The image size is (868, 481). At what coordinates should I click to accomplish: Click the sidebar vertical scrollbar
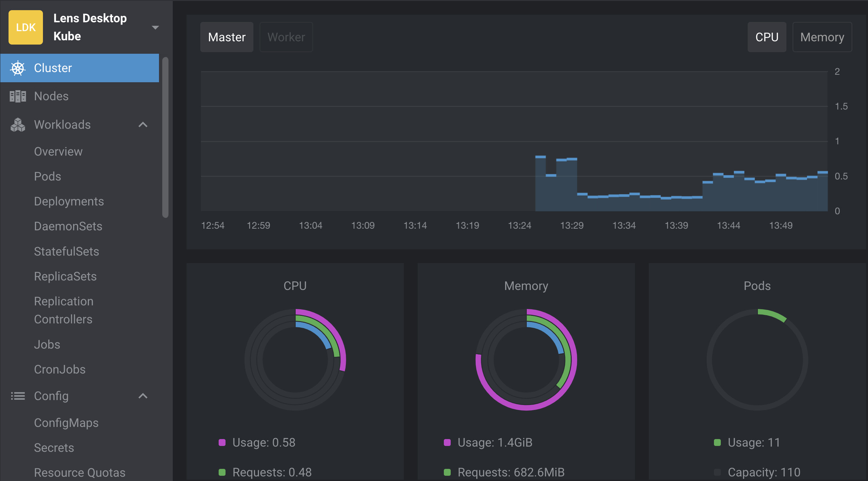click(165, 137)
